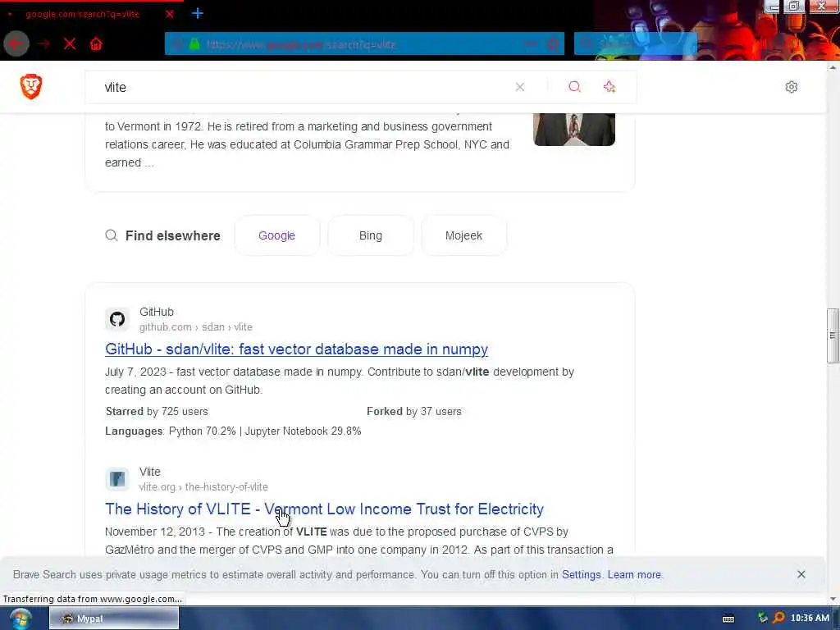Click the 10:36 AM taskbar clock
Viewport: 840px width, 630px height.
pyautogui.click(x=810, y=618)
